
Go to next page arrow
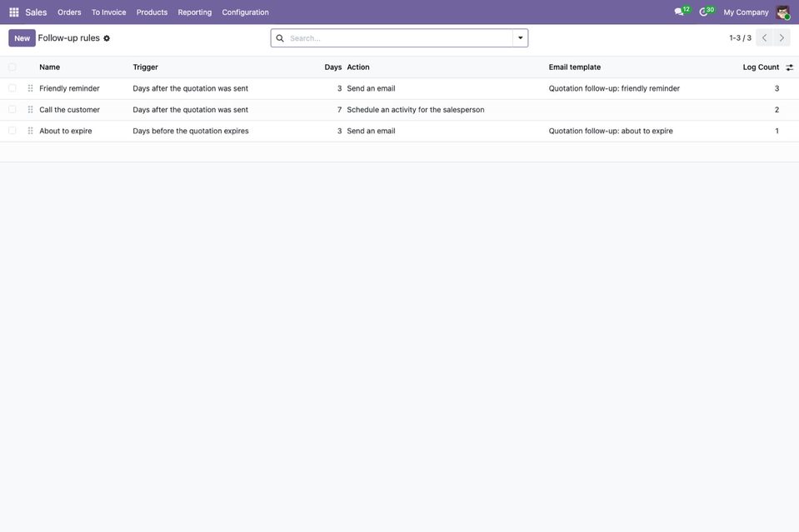click(x=782, y=37)
